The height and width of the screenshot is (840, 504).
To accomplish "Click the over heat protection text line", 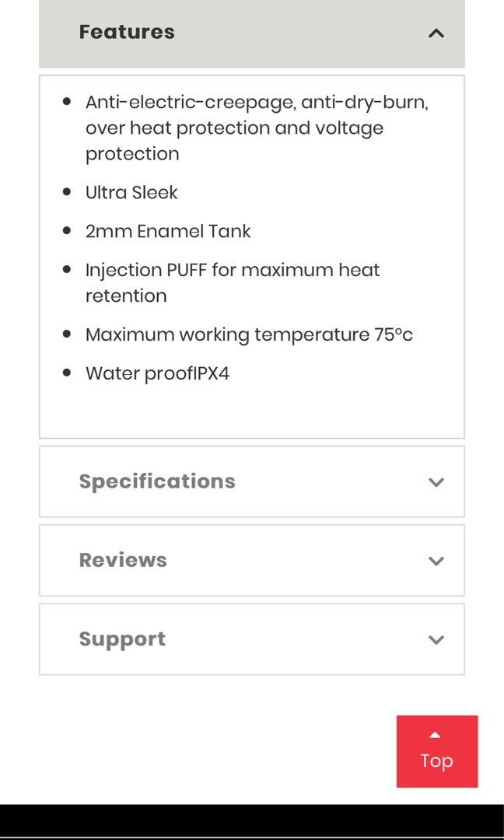I will [x=234, y=128].
